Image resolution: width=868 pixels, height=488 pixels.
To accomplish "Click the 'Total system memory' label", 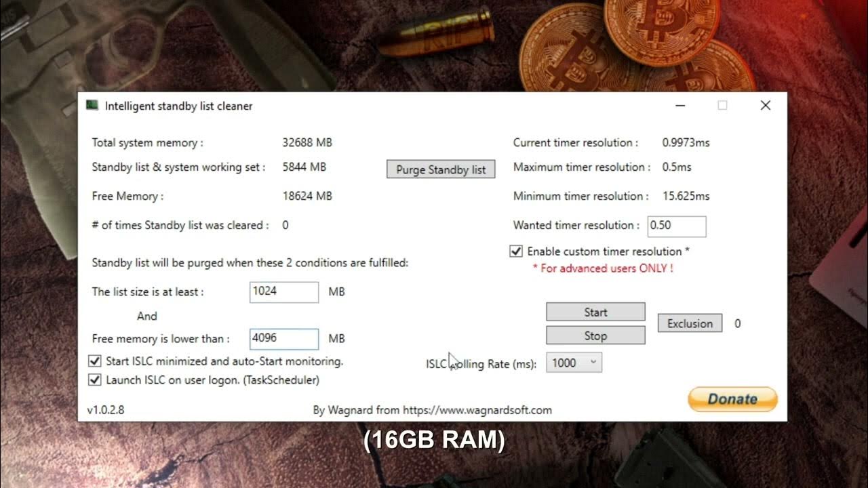I will 147,143.
